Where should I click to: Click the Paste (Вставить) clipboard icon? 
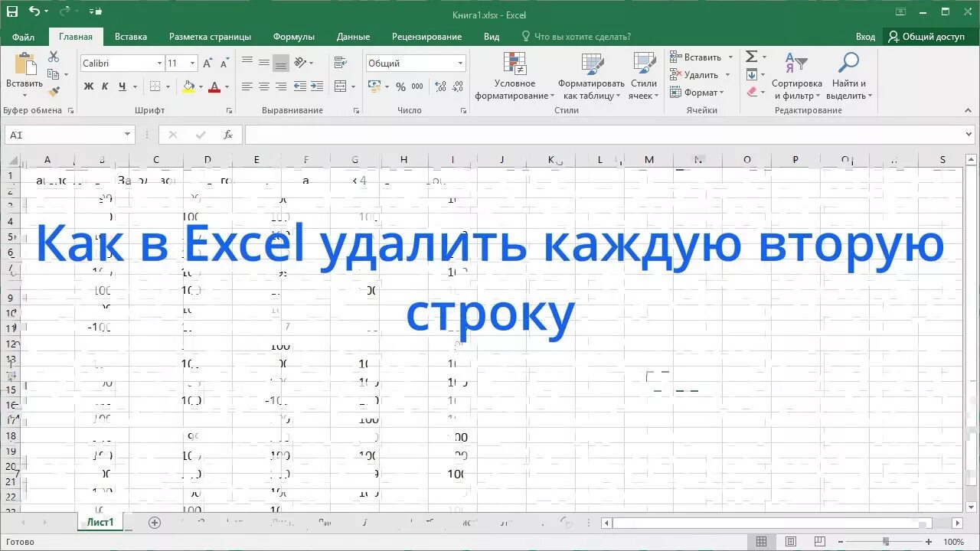25,64
